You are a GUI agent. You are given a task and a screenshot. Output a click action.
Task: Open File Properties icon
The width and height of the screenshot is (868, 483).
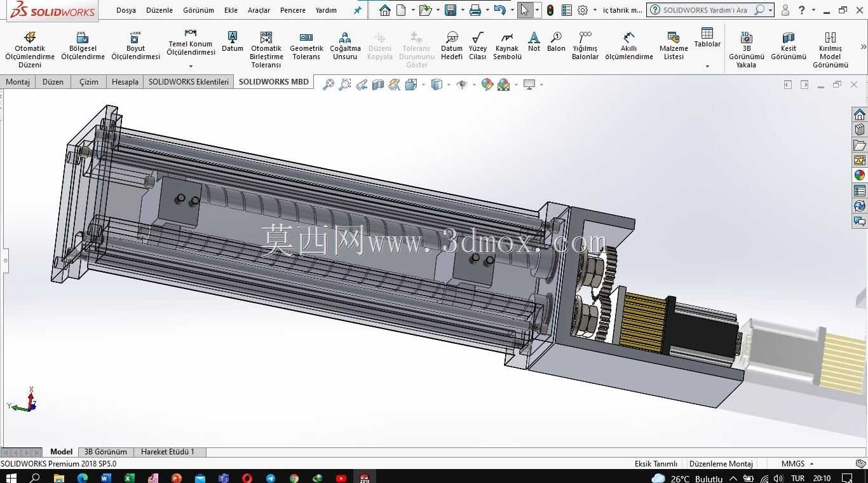coord(566,10)
